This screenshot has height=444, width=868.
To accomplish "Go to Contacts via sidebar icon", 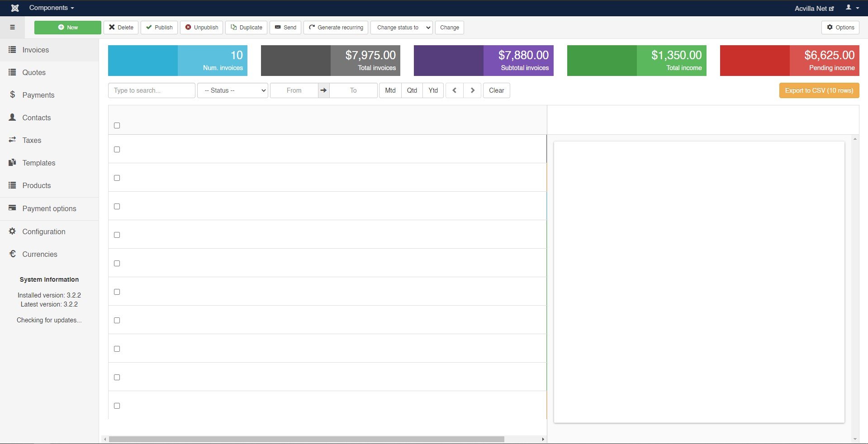I will [36, 118].
